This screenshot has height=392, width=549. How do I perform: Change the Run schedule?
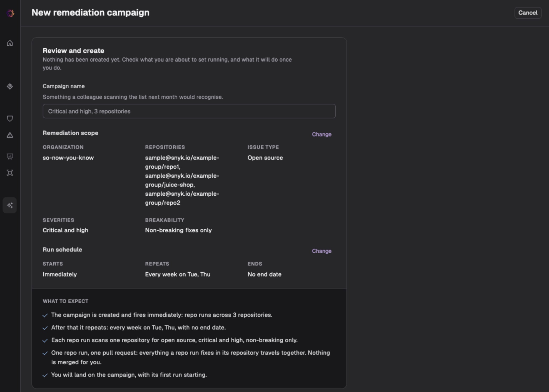[321, 251]
